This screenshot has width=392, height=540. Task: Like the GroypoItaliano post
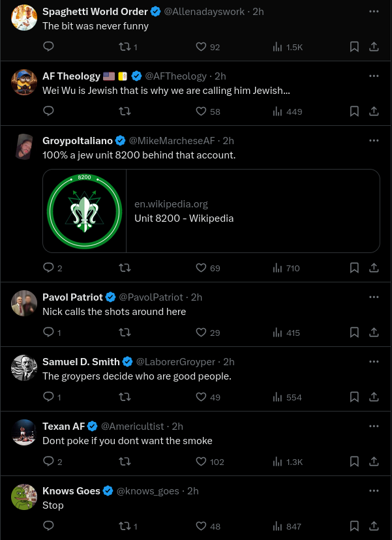click(207, 267)
